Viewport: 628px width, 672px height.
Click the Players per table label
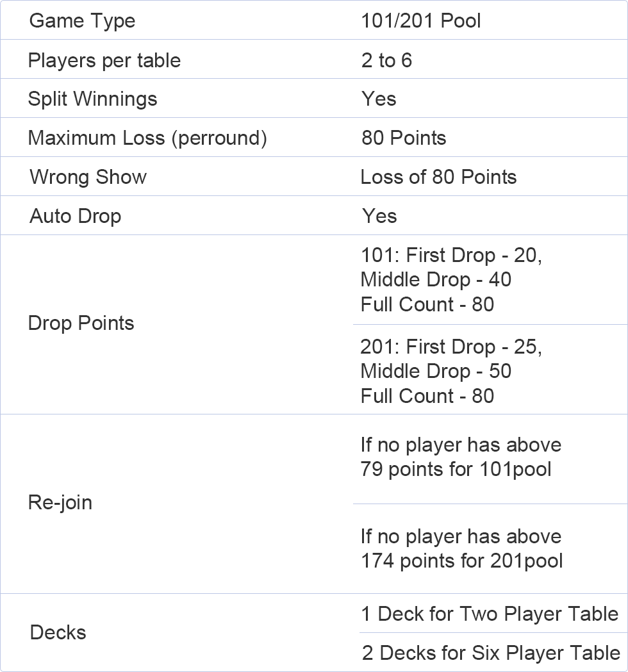[x=104, y=60]
